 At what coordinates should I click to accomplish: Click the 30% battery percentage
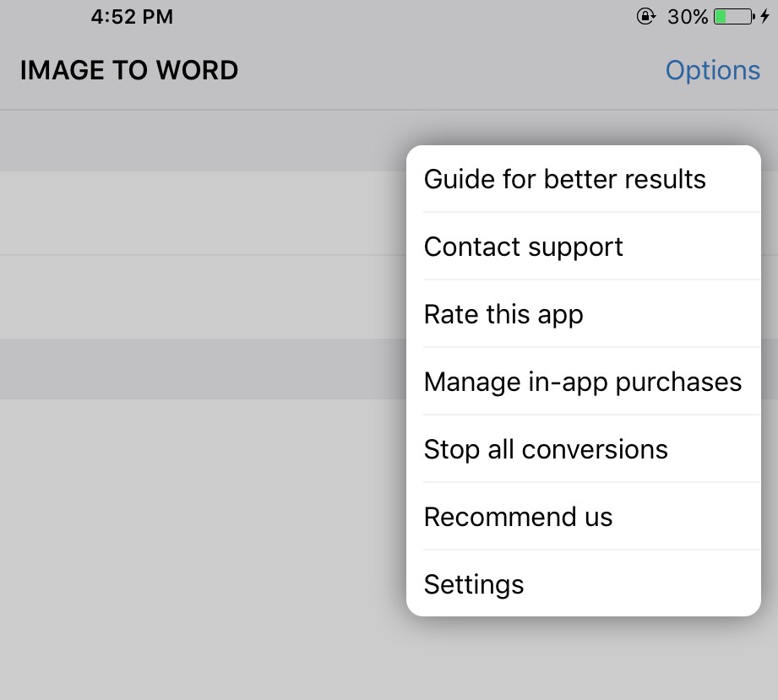(687, 17)
